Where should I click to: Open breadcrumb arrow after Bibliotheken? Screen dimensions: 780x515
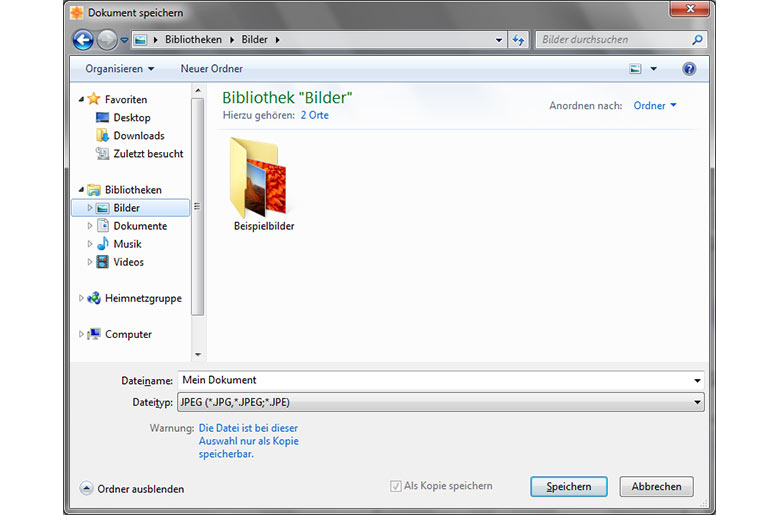[x=232, y=40]
